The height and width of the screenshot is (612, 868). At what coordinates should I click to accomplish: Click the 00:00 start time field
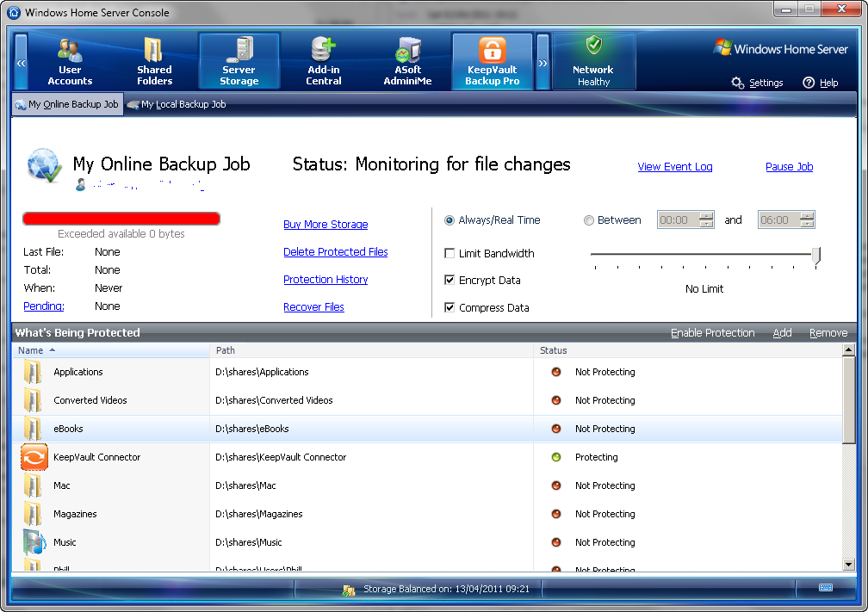[x=679, y=219]
